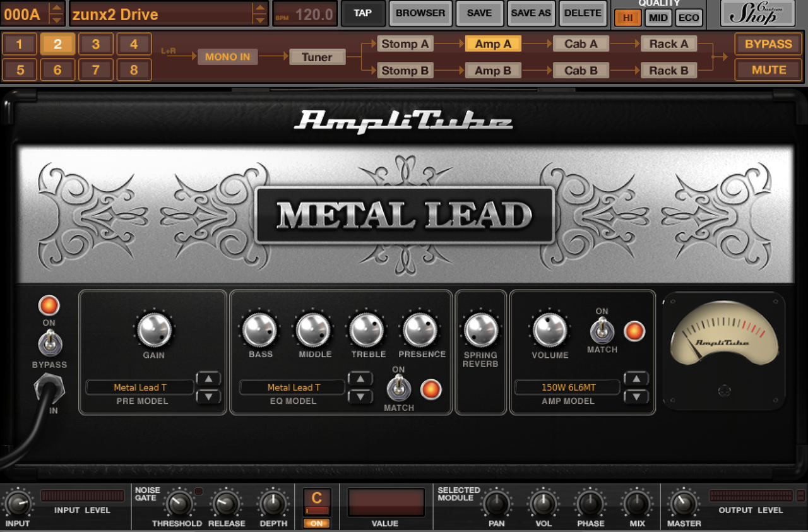Click the TAP tempo button

363,13
